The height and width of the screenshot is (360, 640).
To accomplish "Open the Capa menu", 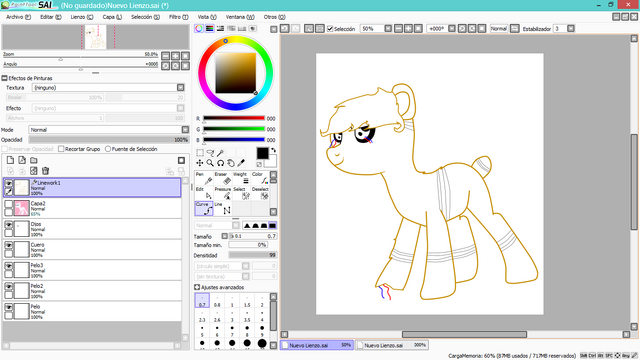I will pyautogui.click(x=112, y=17).
